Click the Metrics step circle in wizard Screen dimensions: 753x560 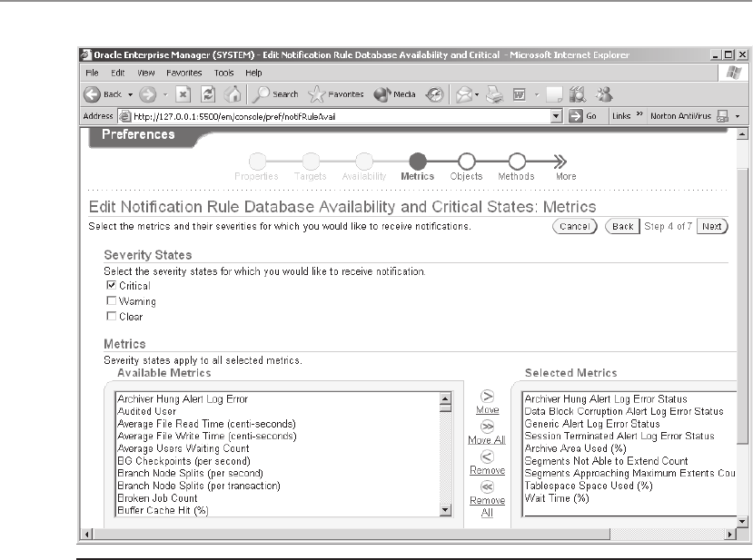[x=418, y=162]
